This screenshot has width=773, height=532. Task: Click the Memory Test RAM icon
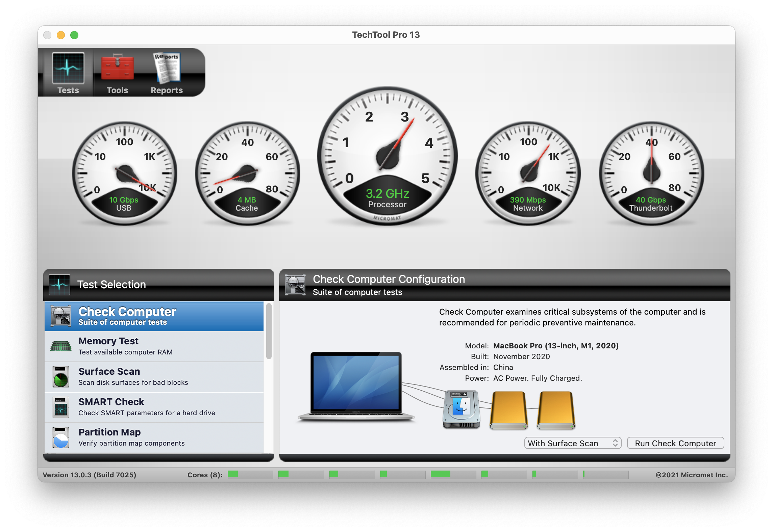61,346
